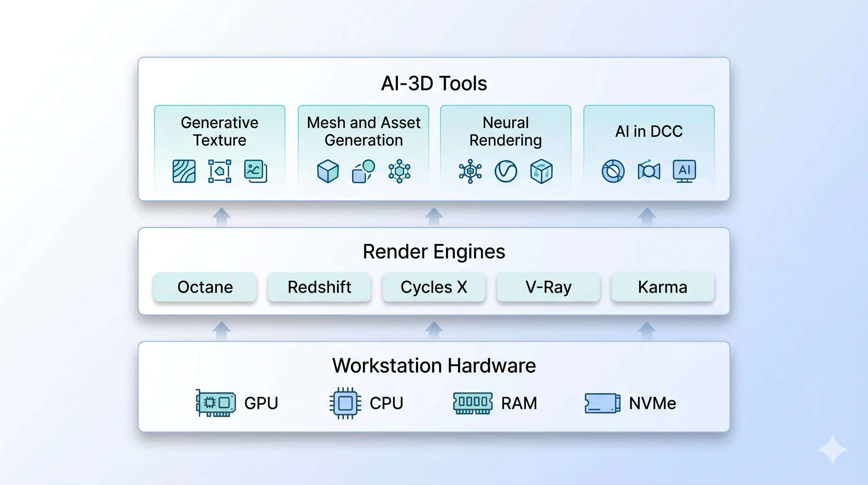The image size is (868, 485).
Task: Pick the Karma render engine
Action: pyautogui.click(x=663, y=287)
